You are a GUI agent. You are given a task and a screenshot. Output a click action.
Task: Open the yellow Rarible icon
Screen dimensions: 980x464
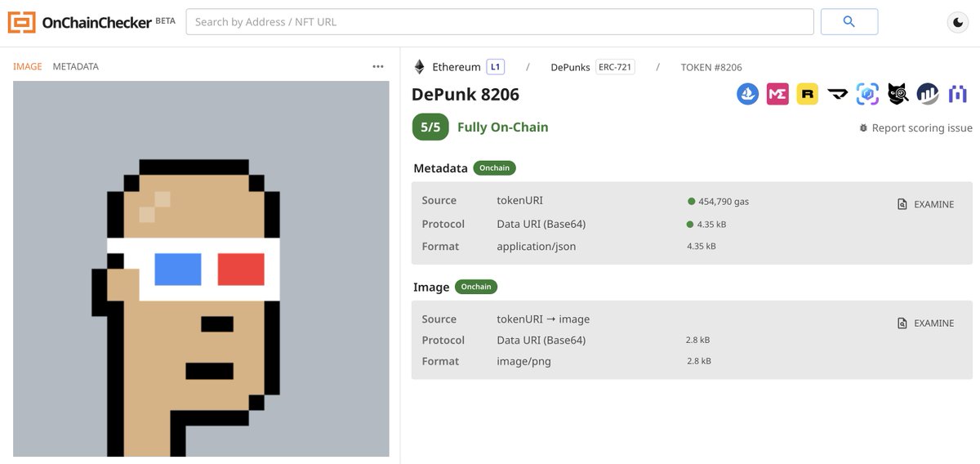[x=808, y=94]
